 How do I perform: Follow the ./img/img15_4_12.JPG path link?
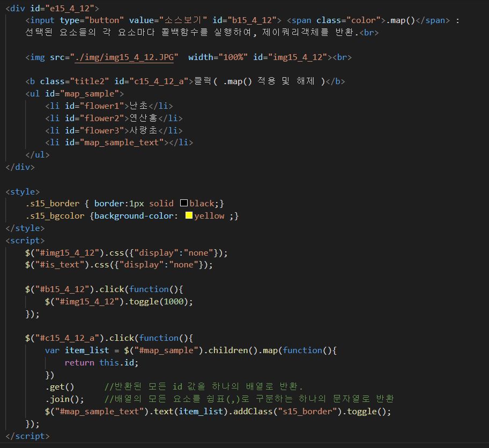[x=124, y=57]
